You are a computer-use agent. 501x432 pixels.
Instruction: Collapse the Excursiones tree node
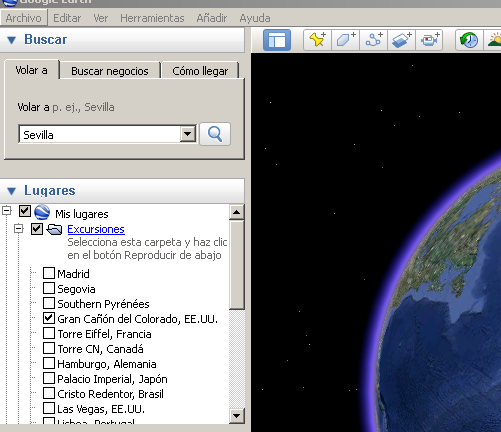[x=19, y=229]
